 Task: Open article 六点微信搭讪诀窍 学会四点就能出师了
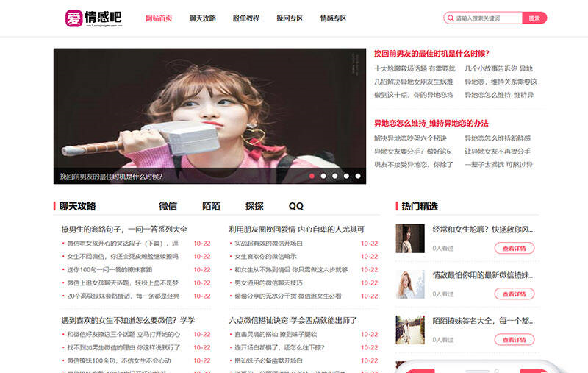click(293, 320)
